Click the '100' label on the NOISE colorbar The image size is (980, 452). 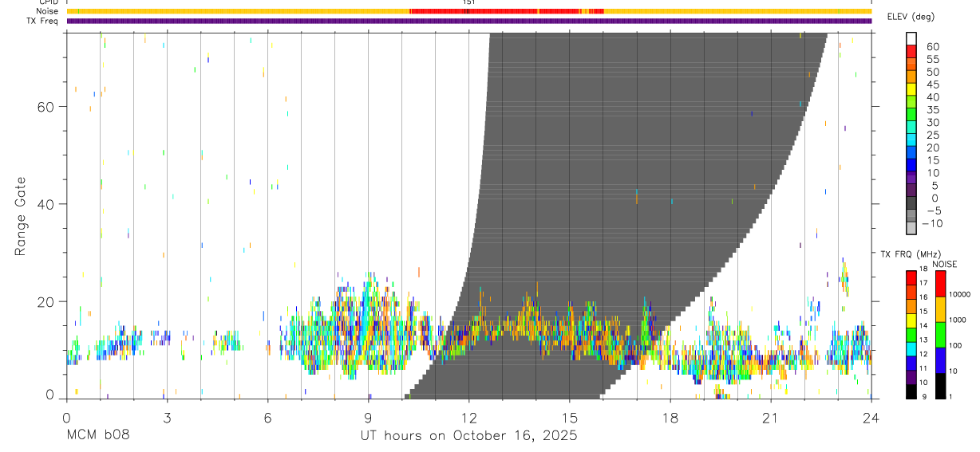click(x=956, y=346)
